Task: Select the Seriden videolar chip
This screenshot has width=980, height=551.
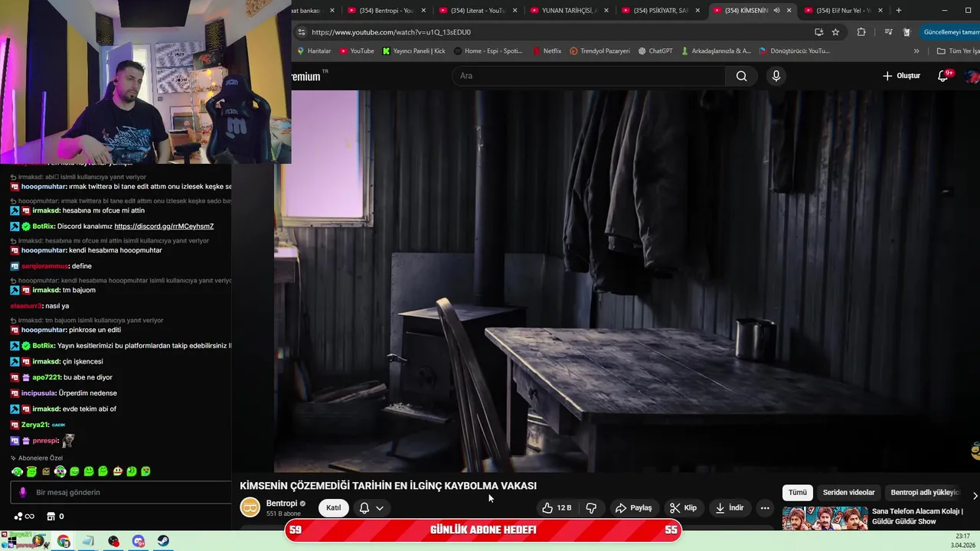Action: 848,493
